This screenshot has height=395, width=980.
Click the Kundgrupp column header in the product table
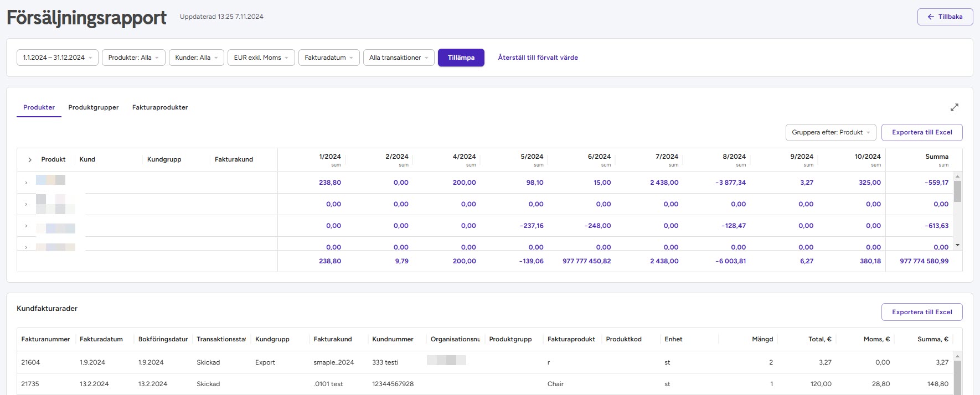point(164,159)
